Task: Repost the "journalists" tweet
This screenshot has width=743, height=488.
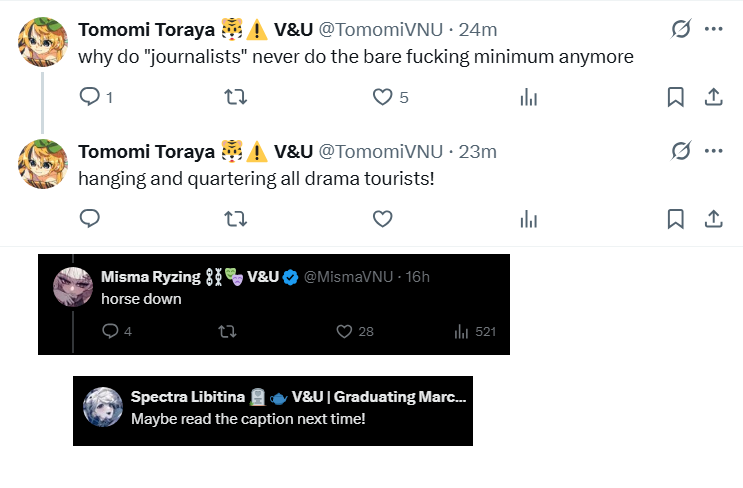Action: (x=235, y=97)
